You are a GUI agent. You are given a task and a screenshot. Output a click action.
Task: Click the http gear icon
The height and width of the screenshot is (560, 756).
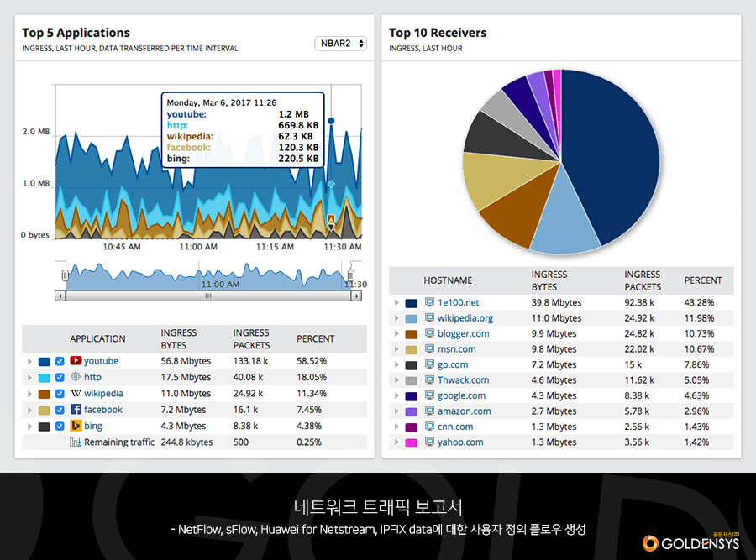pyautogui.click(x=76, y=377)
